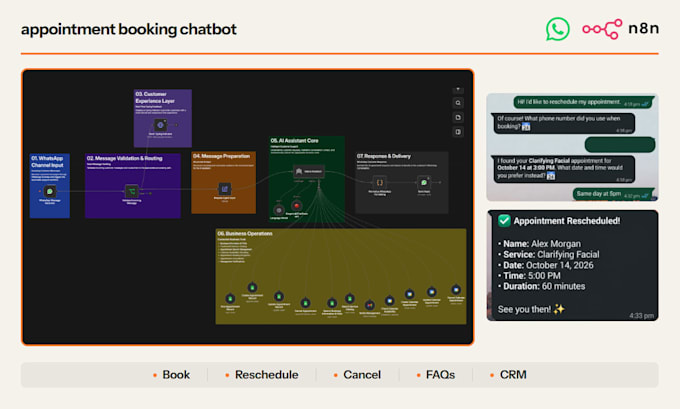Open the AI agent node in Assistant Core

point(309,172)
